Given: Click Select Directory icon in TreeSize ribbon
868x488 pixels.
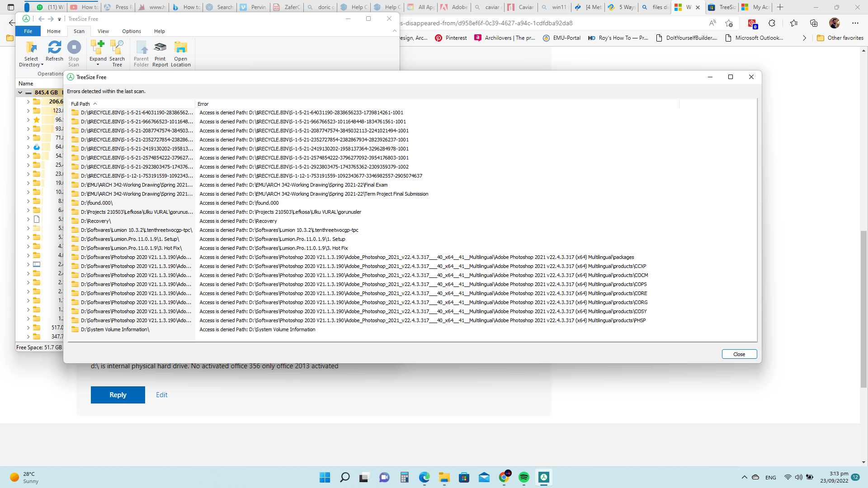Looking at the screenshot, I should click(x=31, y=47).
